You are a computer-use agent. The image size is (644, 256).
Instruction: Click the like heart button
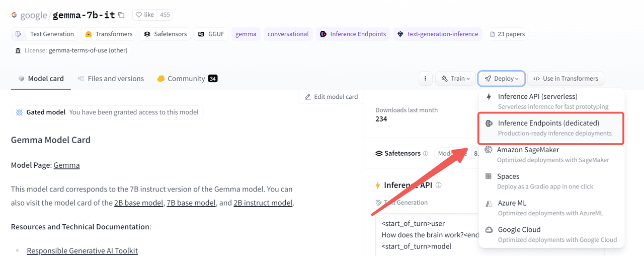145,15
